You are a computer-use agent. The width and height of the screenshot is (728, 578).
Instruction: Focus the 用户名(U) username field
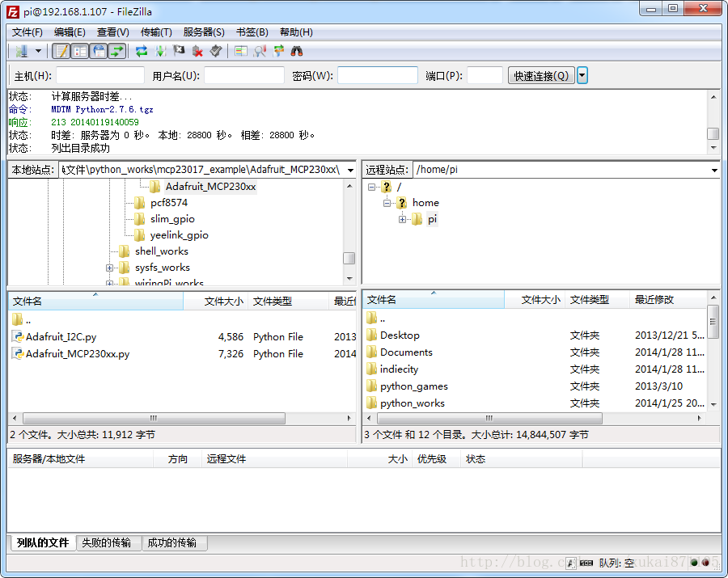[x=243, y=75]
